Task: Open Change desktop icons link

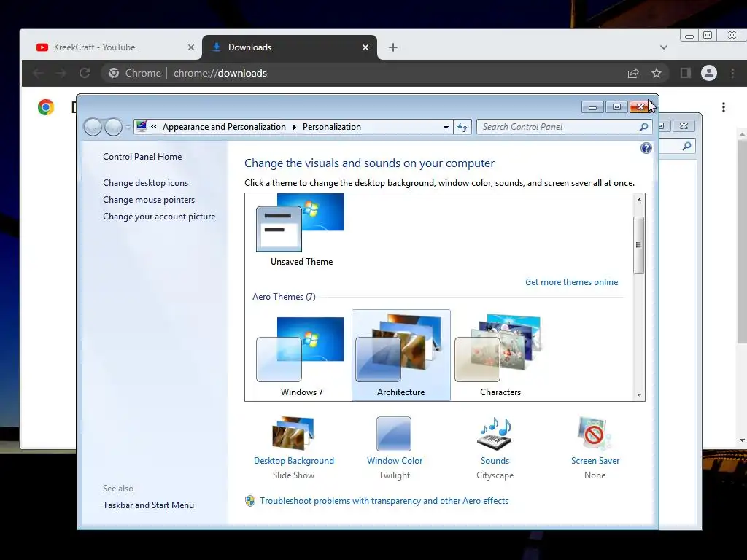Action: click(x=145, y=183)
